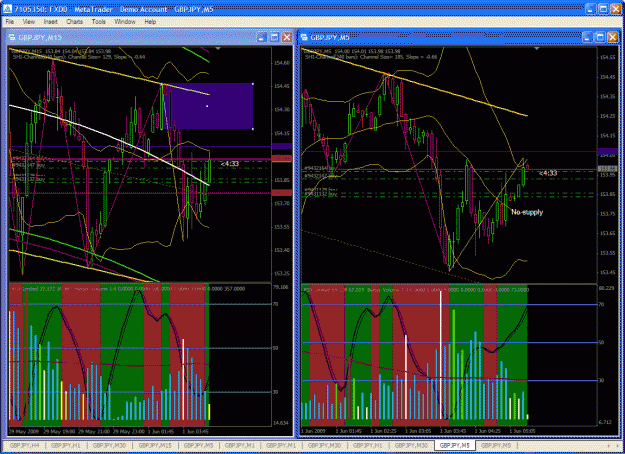Open the Help menu
The width and height of the screenshot is (625, 454).
(150, 22)
